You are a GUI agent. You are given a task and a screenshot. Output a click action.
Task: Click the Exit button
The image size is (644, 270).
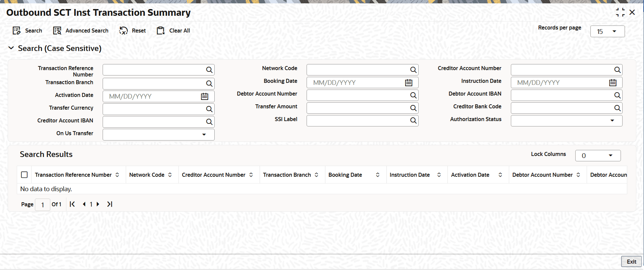pyautogui.click(x=631, y=262)
